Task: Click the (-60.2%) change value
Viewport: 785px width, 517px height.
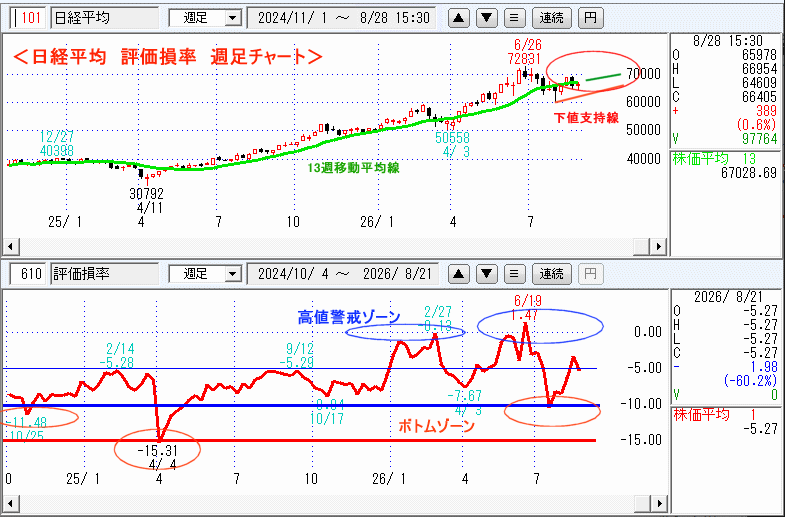Action: tap(750, 381)
